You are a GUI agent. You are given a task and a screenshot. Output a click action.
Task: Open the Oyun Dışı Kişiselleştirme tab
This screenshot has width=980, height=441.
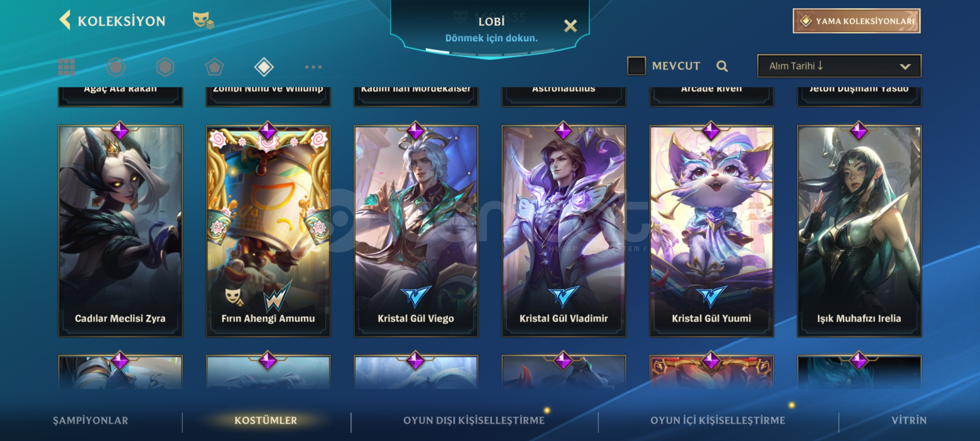tap(474, 421)
